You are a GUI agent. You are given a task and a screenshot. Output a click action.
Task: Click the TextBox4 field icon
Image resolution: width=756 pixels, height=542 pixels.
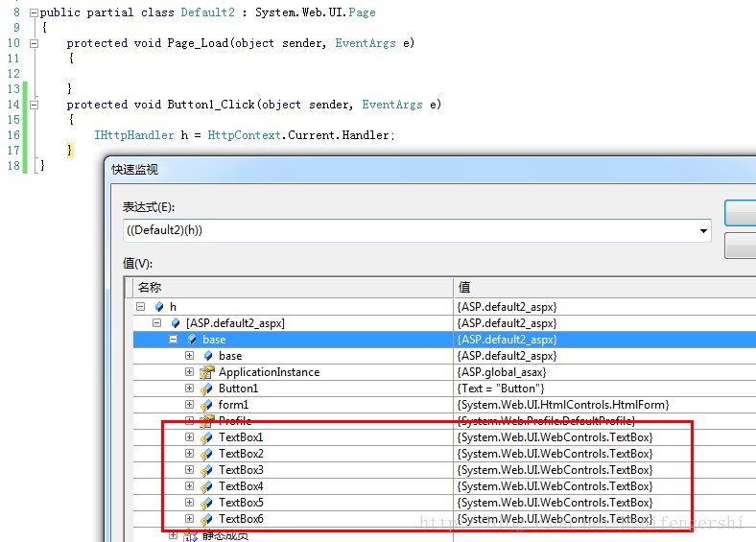(207, 486)
